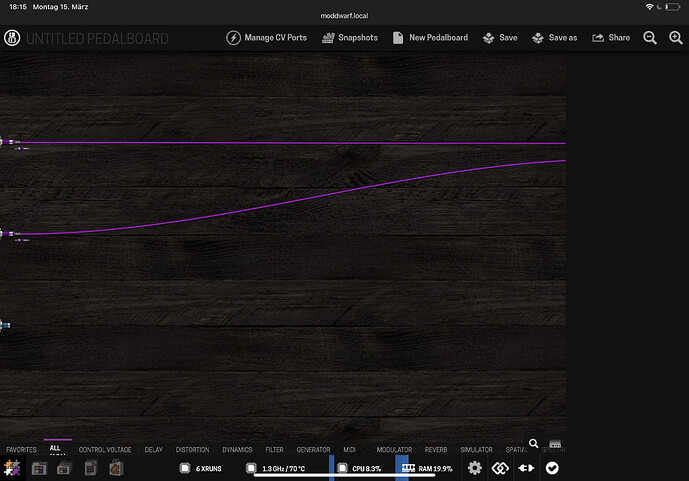Select the top audio input jack
The width and height of the screenshot is (689, 481).
10,142
